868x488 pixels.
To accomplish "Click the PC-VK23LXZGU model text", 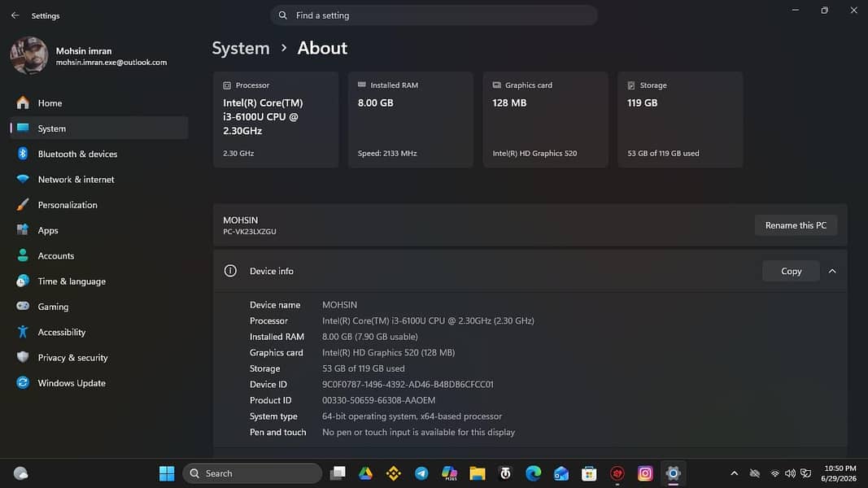I will (x=250, y=232).
